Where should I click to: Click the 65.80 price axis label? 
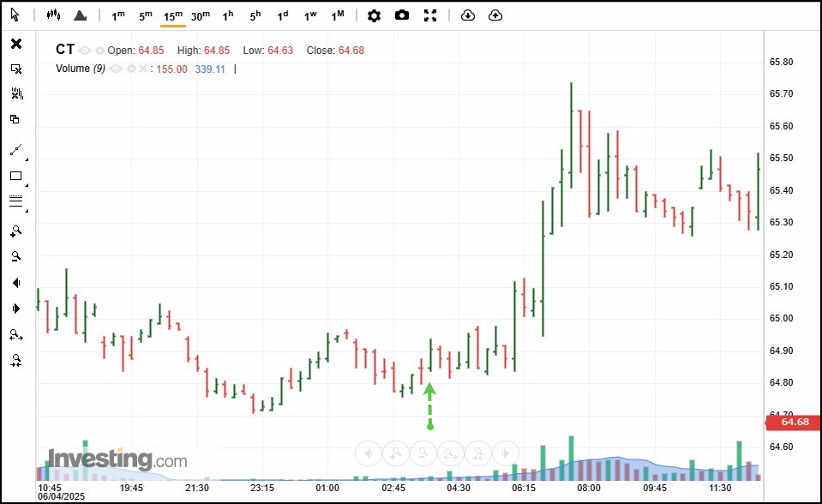tap(781, 62)
